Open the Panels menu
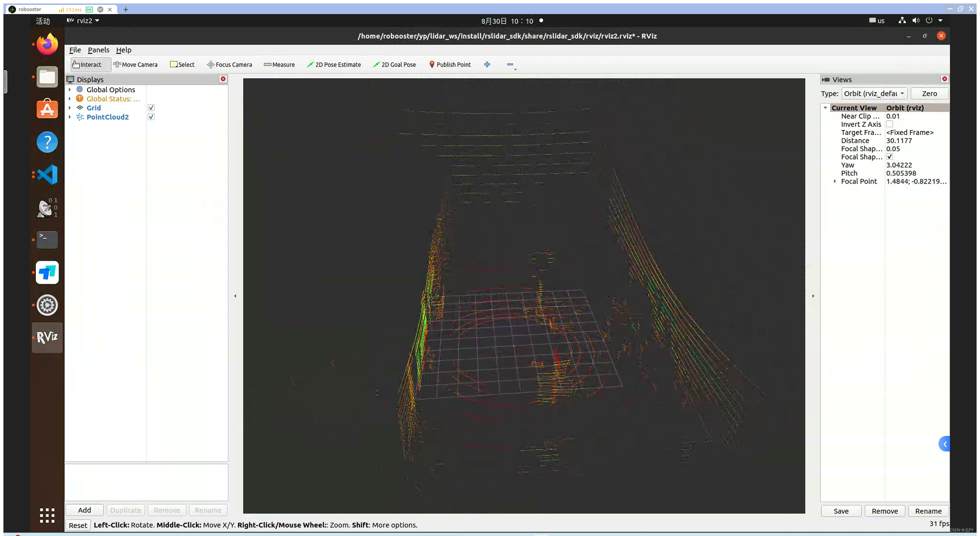The width and height of the screenshot is (980, 536). [98, 49]
